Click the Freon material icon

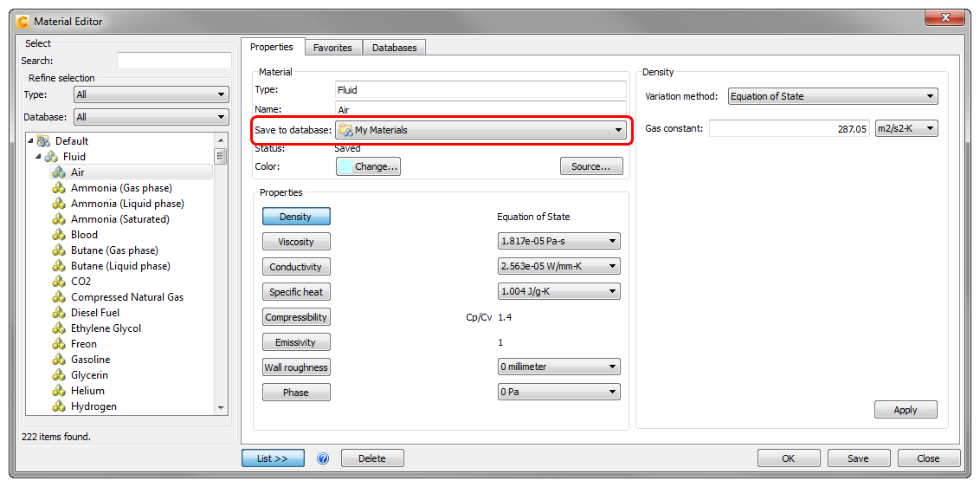[59, 344]
